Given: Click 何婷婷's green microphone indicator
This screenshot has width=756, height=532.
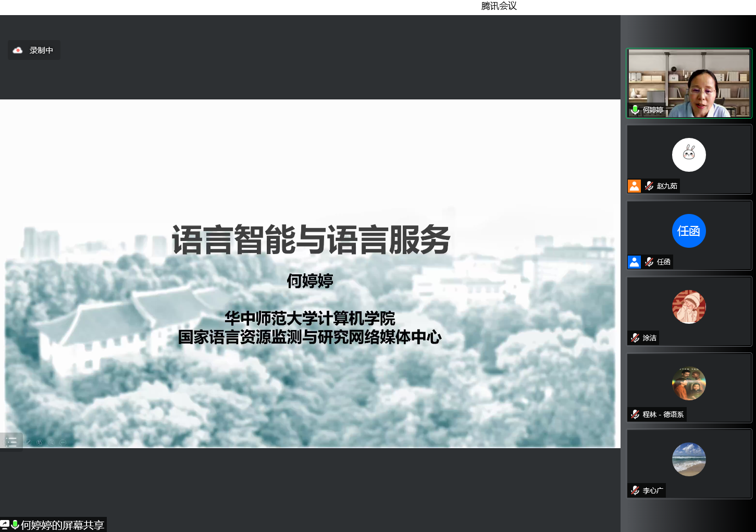Looking at the screenshot, I should coord(635,110).
